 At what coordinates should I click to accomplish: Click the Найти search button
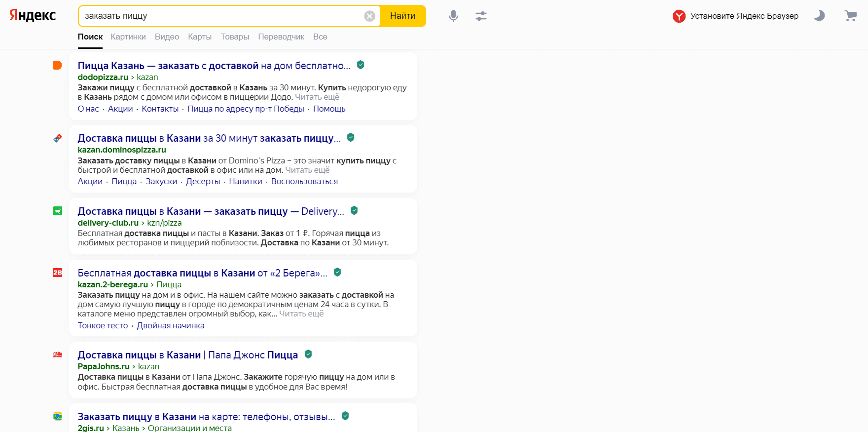click(x=402, y=16)
